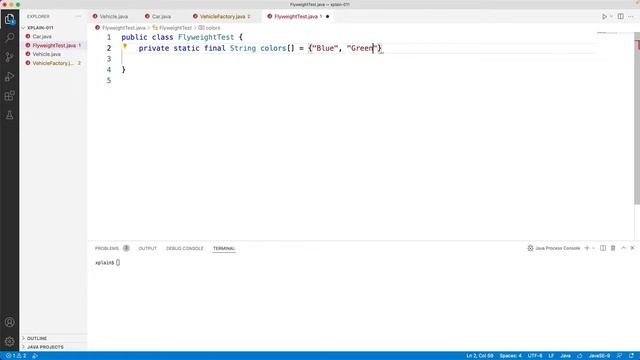
Task: Collapse the XPLAIN-011 folder
Action: 40,28
